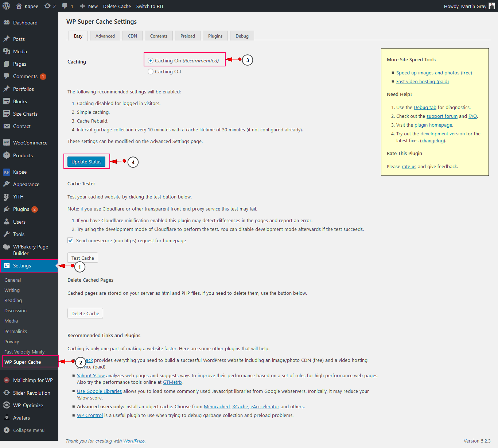Select the Caching Off radio button
The image size is (498, 448).
151,72
